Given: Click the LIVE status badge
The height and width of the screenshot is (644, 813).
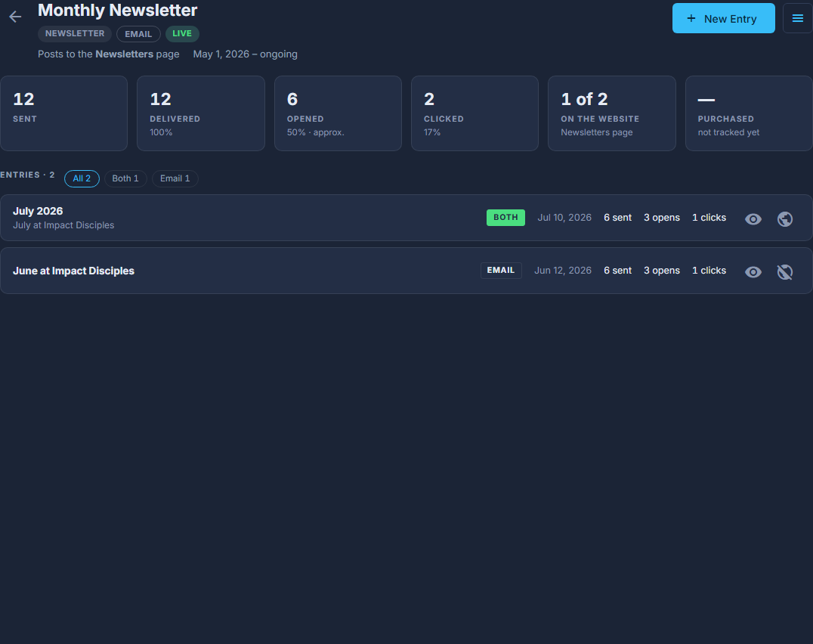Looking at the screenshot, I should point(182,34).
